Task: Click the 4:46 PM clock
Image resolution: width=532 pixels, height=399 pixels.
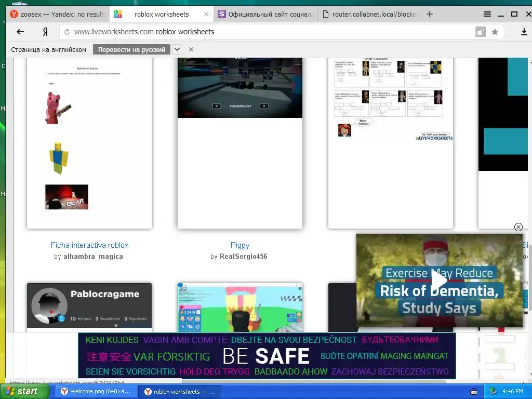Action: (513, 392)
